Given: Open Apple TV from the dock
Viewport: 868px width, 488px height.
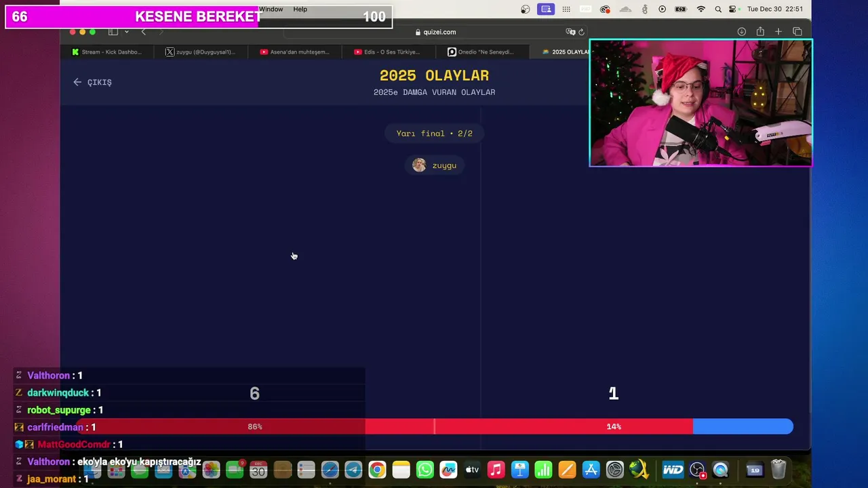Looking at the screenshot, I should coord(472,470).
